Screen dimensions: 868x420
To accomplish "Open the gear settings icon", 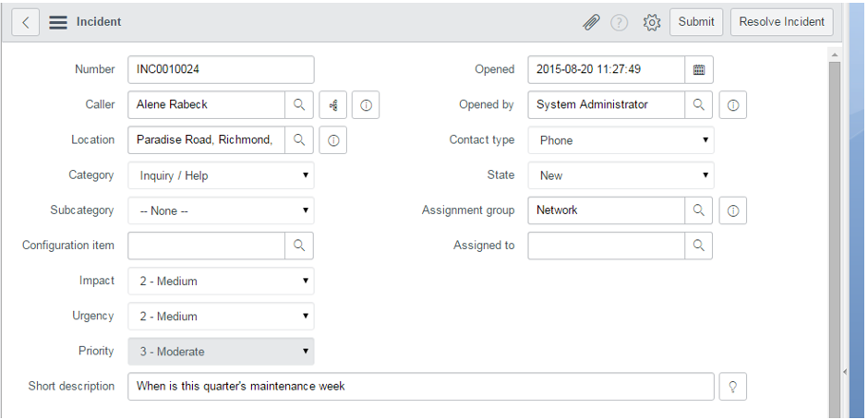I will click(652, 22).
